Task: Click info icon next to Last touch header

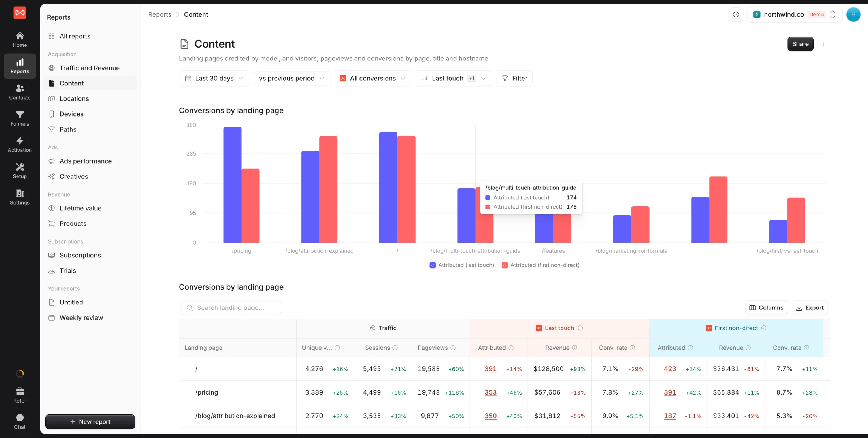Action: [580, 328]
